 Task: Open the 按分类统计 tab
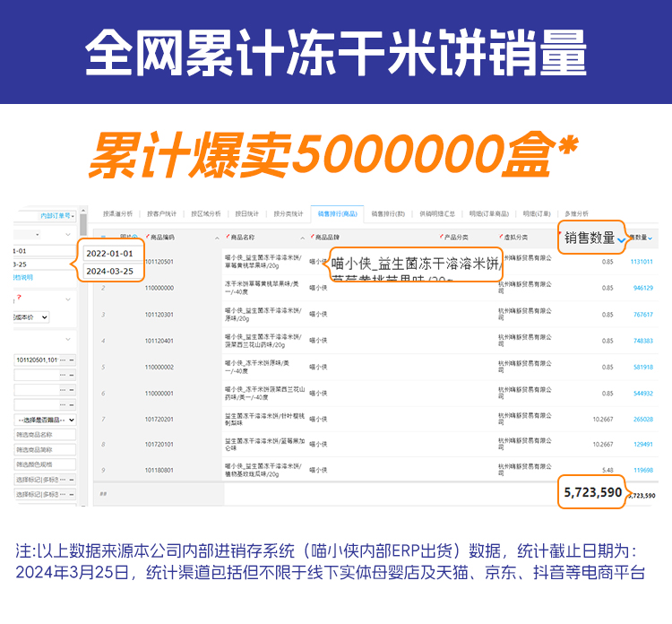pyautogui.click(x=288, y=213)
